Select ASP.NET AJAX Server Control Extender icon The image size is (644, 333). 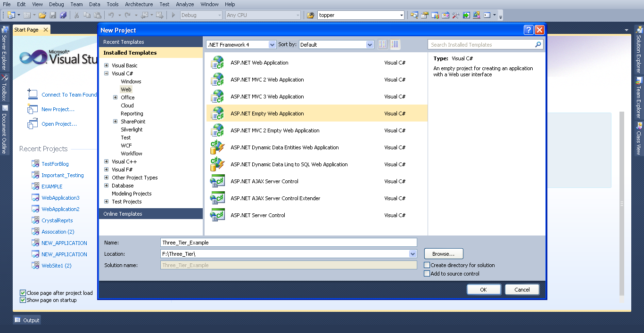(218, 198)
